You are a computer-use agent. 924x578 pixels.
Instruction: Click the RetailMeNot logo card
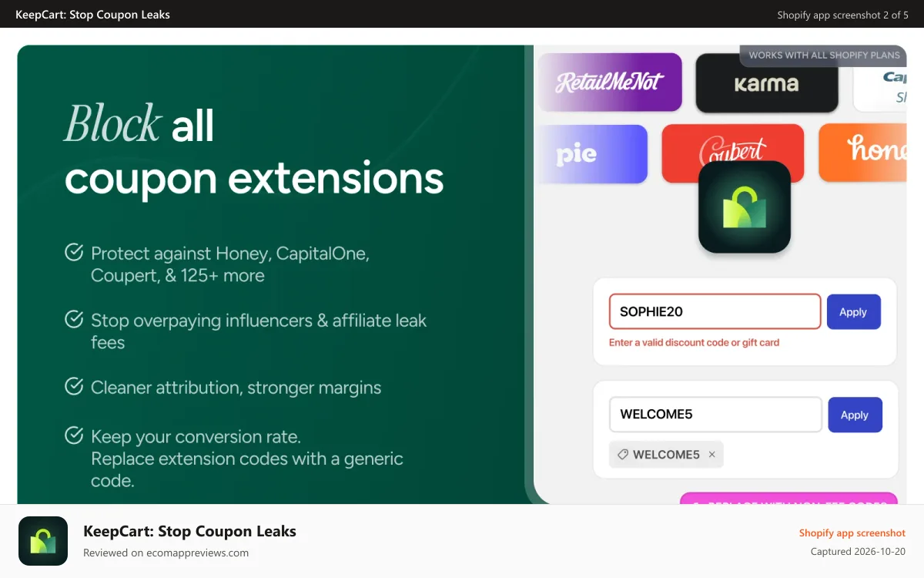coord(609,82)
